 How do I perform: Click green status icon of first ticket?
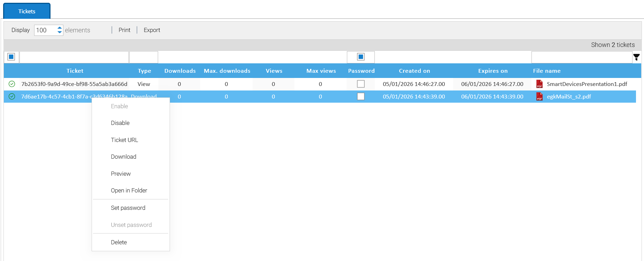12,84
